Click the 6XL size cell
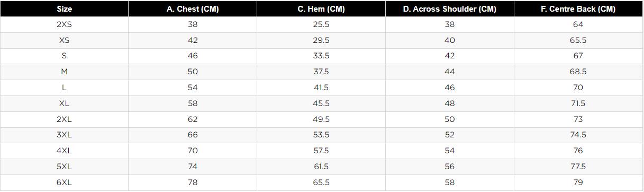Viewport: 644px width, 192px height. pos(64,182)
